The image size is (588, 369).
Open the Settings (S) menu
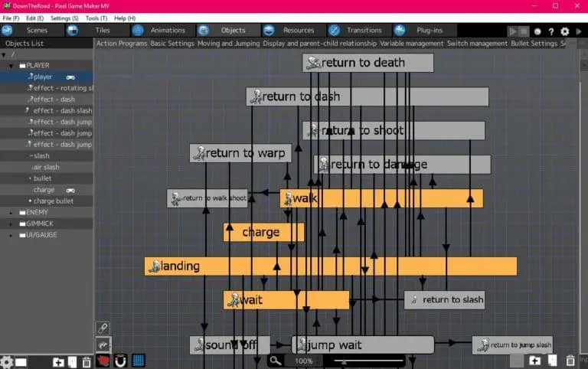[64, 18]
